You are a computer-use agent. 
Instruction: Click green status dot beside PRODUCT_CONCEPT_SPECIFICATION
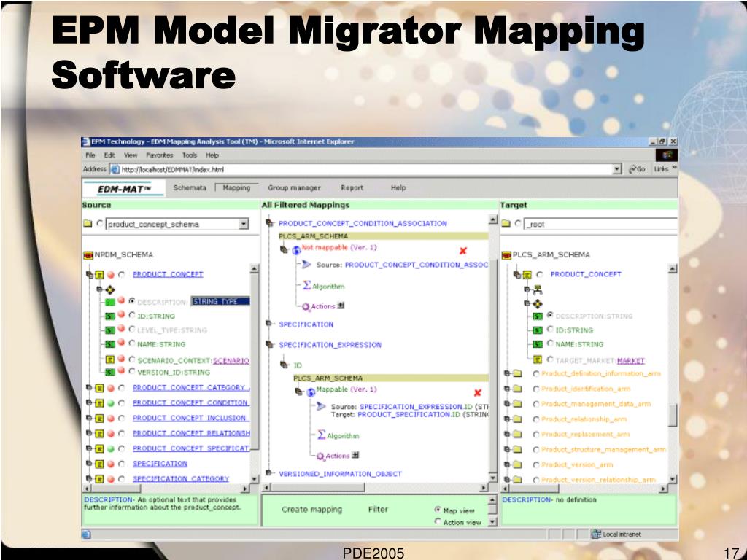[x=111, y=448]
